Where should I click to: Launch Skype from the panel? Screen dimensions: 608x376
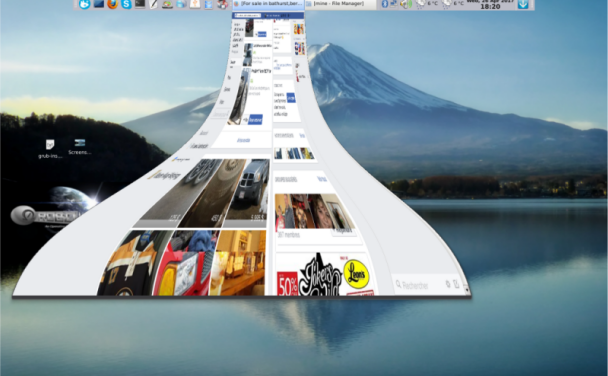pos(126,4)
